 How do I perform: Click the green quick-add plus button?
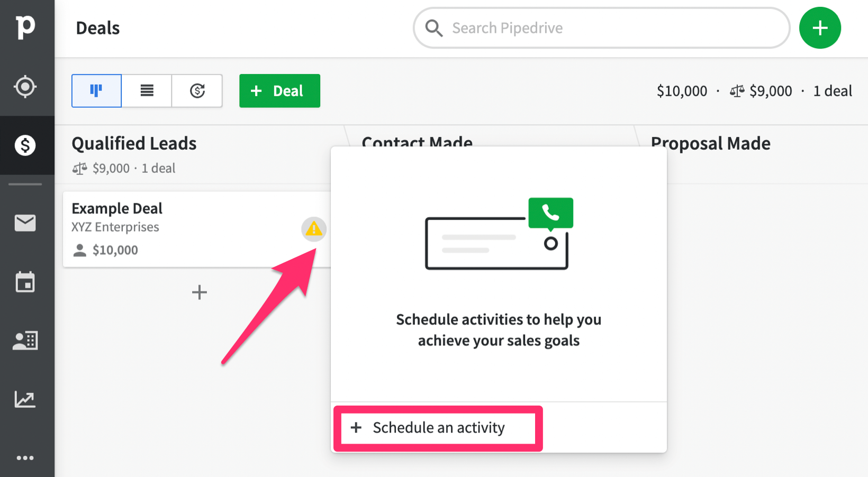(x=820, y=28)
